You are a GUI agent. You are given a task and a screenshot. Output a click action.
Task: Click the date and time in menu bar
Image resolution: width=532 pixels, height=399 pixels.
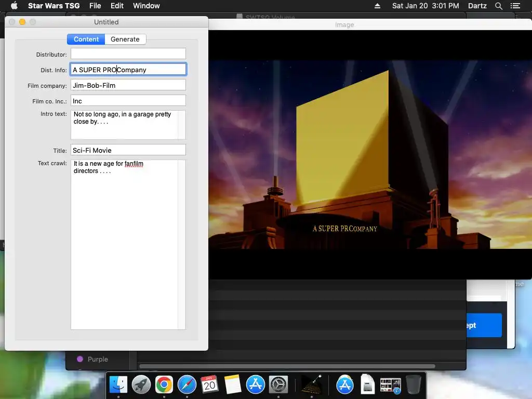(425, 6)
